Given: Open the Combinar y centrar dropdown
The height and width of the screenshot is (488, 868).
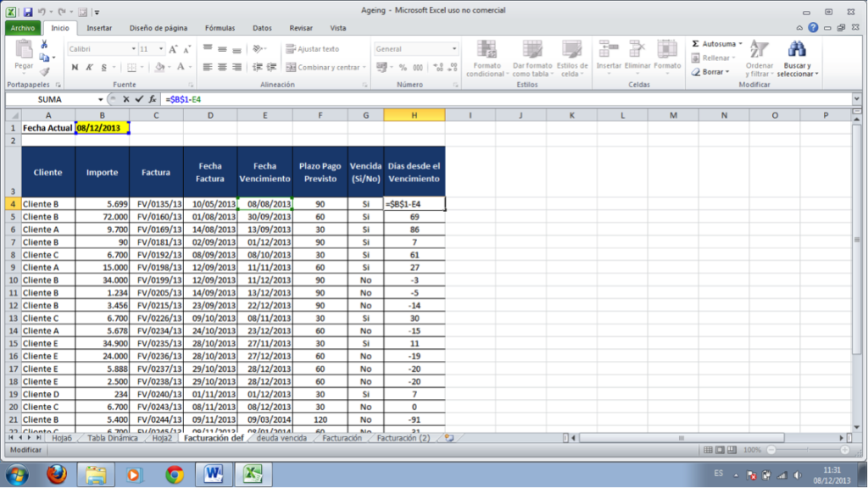Looking at the screenshot, I should point(364,68).
